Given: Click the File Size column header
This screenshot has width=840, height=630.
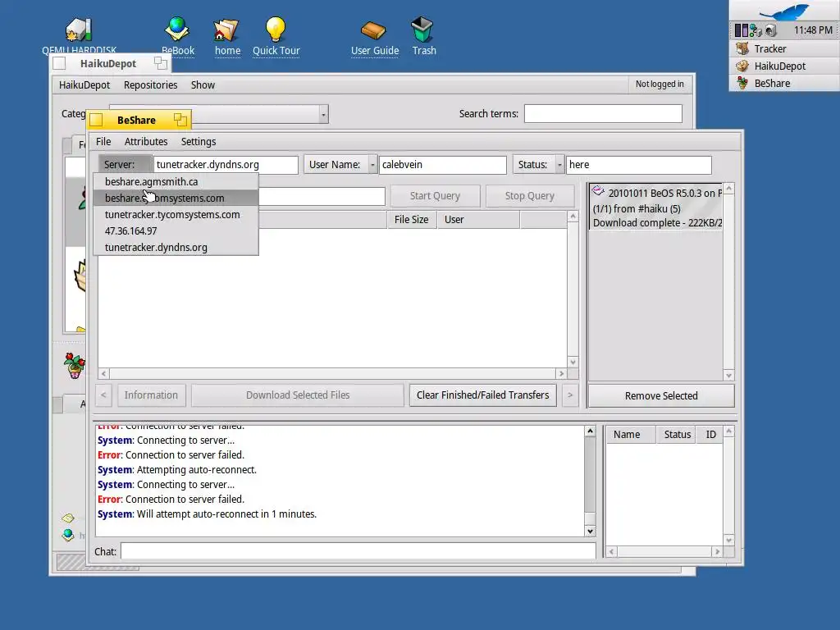Looking at the screenshot, I should pos(412,220).
